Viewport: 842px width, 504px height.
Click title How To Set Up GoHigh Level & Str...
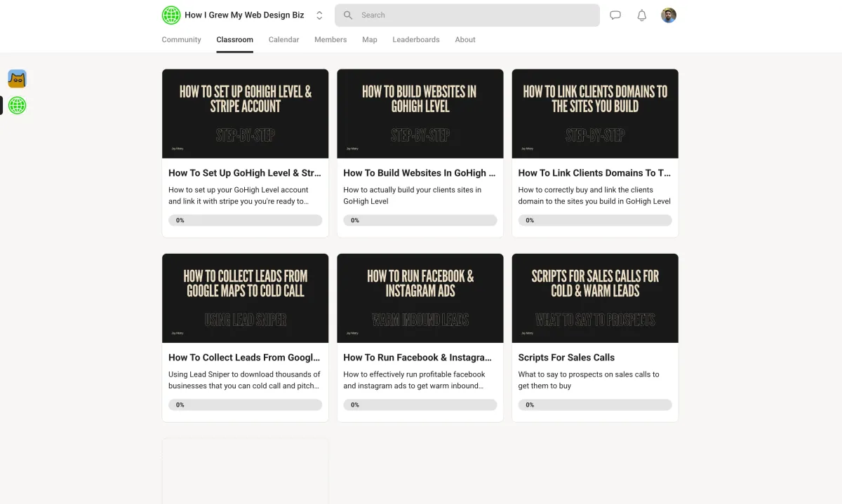tap(245, 173)
